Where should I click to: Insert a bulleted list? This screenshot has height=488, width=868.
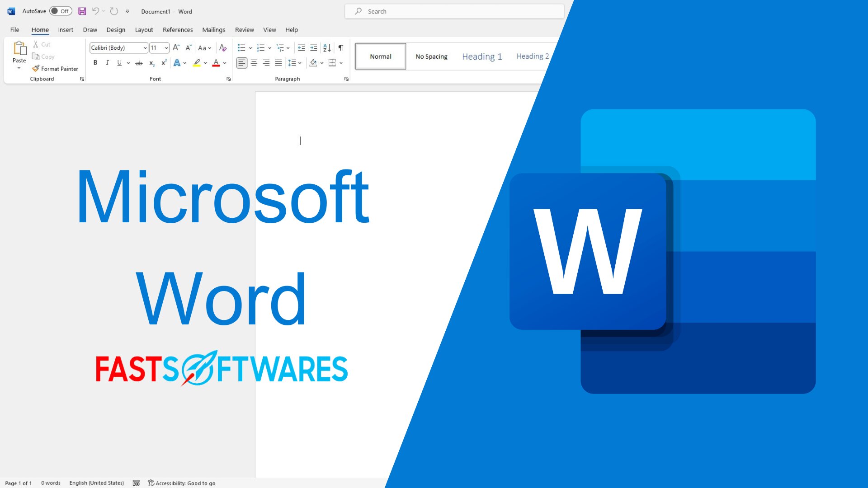(241, 47)
